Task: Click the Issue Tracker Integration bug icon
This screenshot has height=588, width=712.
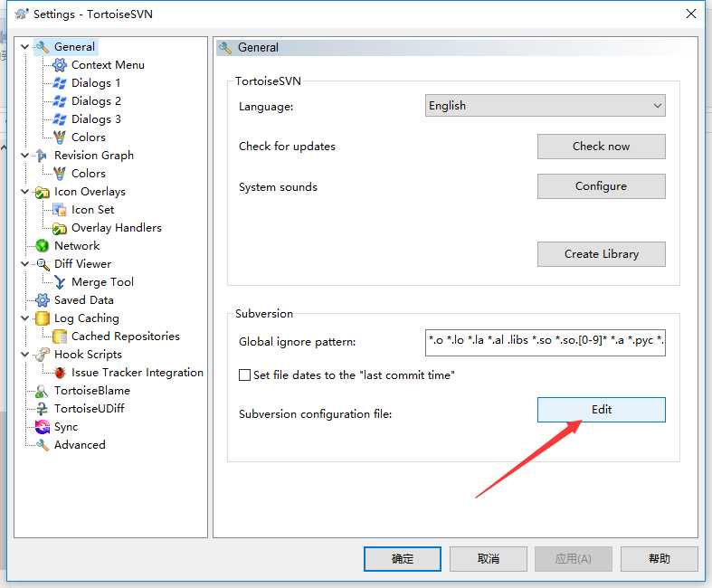Action: tap(60, 373)
